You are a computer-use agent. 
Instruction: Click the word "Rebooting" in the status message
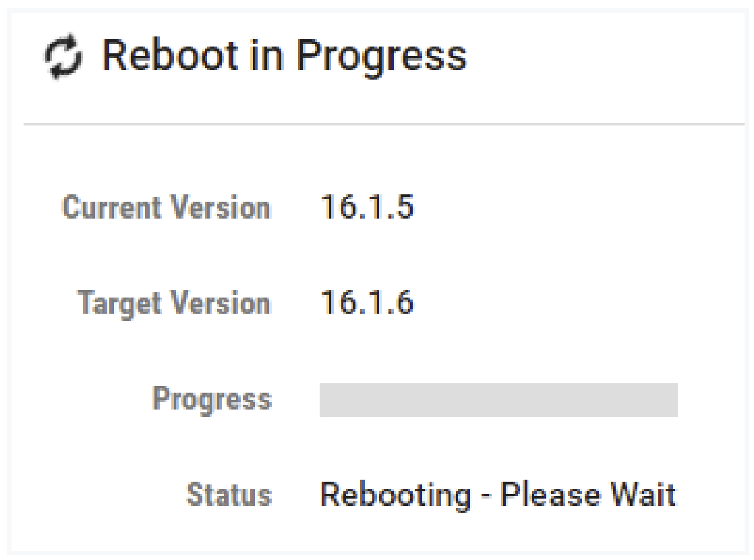pyautogui.click(x=395, y=495)
